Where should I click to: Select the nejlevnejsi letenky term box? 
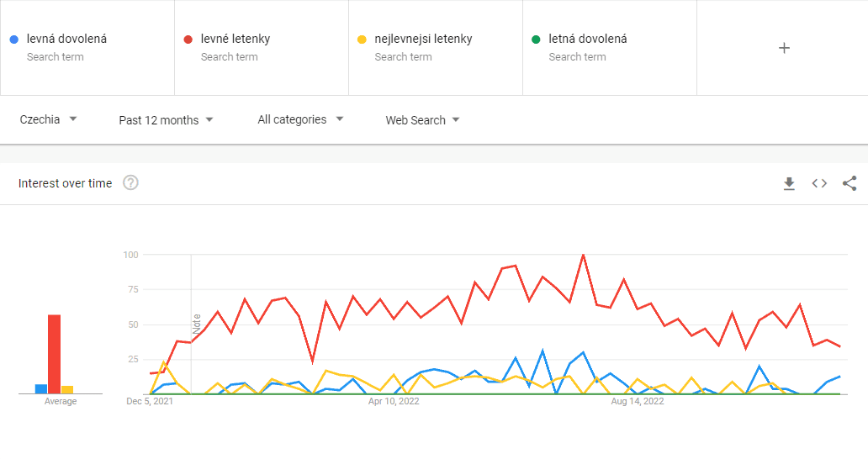coord(436,48)
